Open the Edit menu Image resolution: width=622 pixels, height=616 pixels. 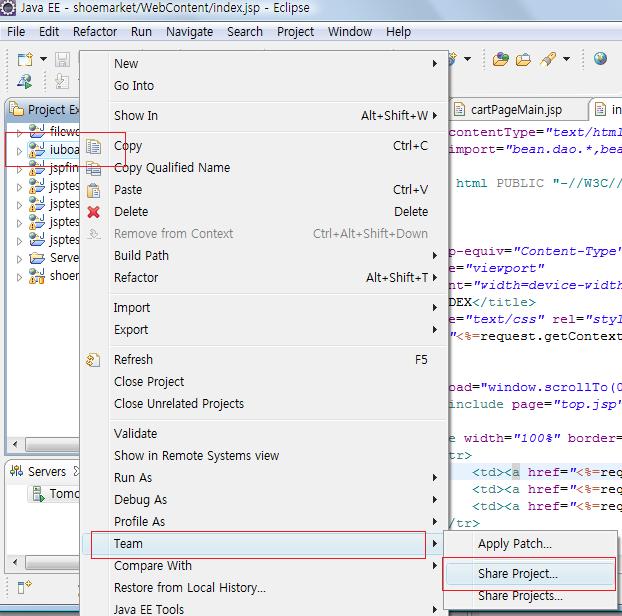click(49, 32)
